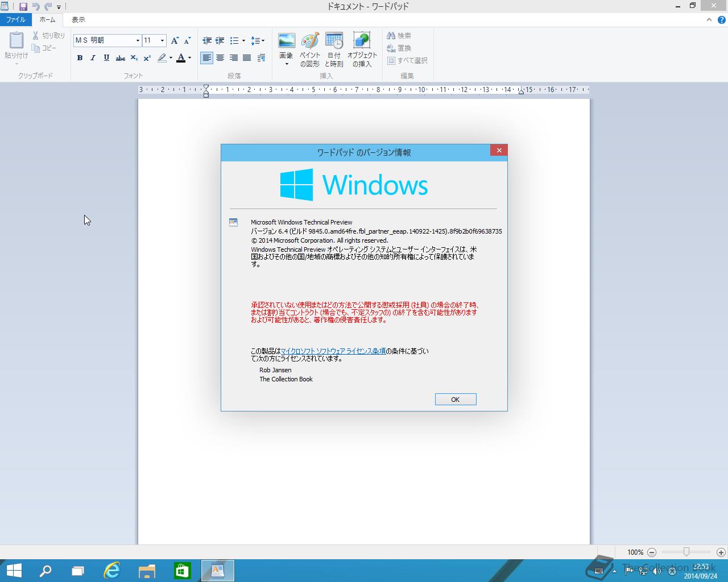Click the increase indent icon
Image resolution: width=728 pixels, height=582 pixels.
(x=220, y=40)
